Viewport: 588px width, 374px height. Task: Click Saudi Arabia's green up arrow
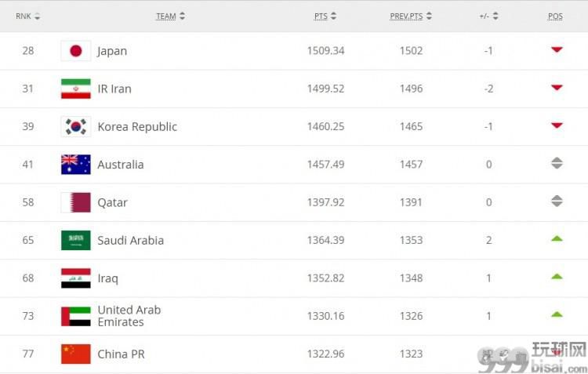tap(557, 238)
